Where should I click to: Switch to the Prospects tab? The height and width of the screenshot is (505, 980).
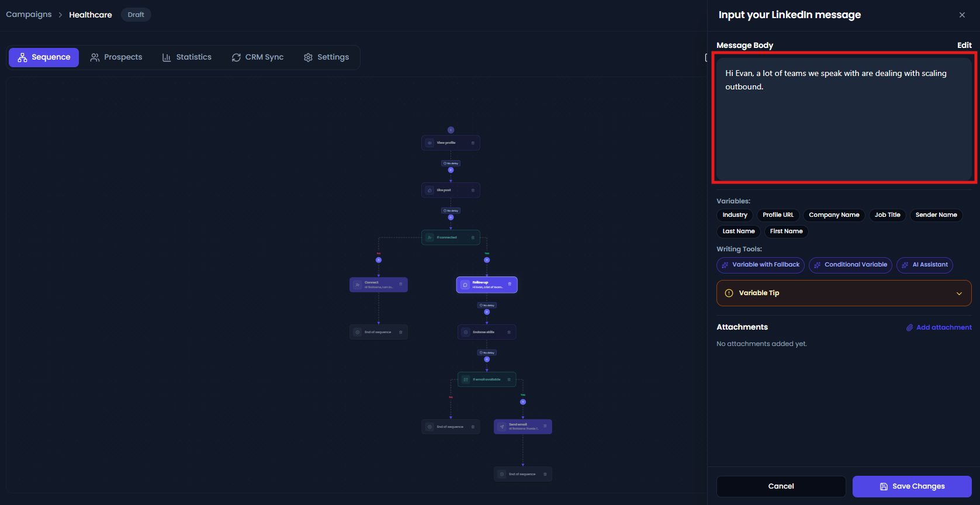pos(116,57)
